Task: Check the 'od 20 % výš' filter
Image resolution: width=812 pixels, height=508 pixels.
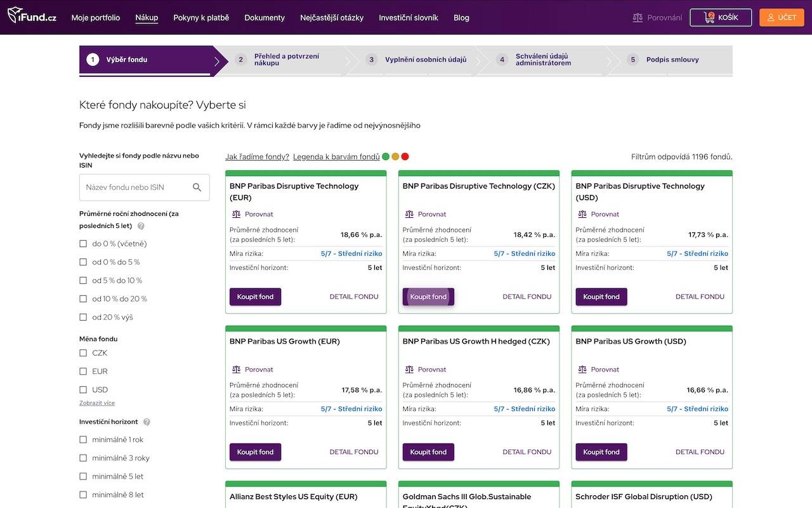Action: [x=83, y=317]
